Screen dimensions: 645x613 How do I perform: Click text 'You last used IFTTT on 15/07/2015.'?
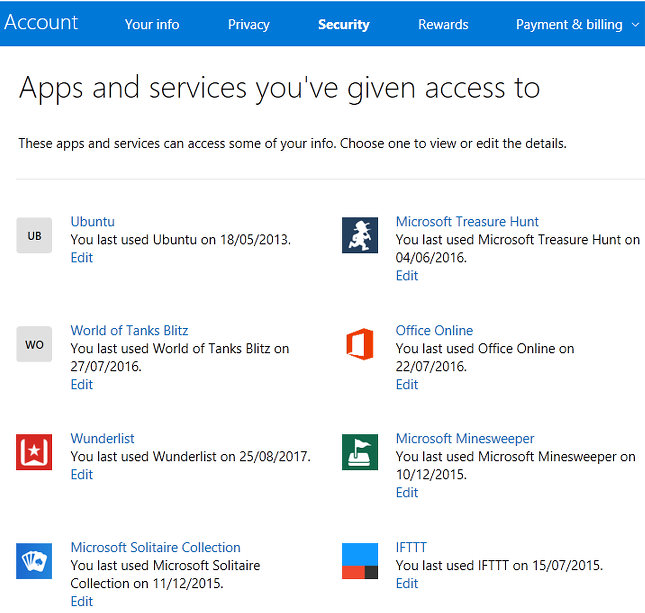coord(499,565)
